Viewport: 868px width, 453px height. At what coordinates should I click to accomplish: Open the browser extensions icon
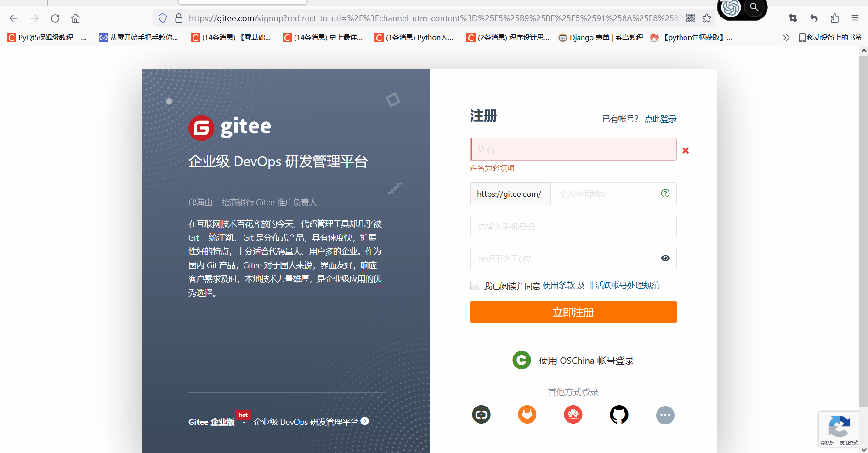coord(834,17)
